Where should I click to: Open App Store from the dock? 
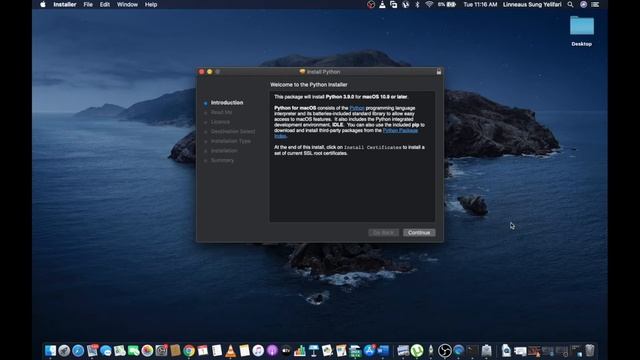click(369, 351)
